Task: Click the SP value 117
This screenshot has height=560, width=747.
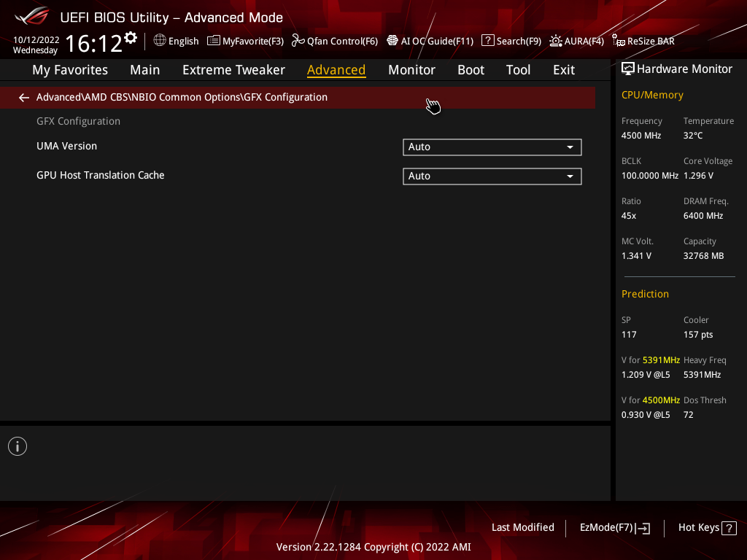Action: pyautogui.click(x=629, y=335)
